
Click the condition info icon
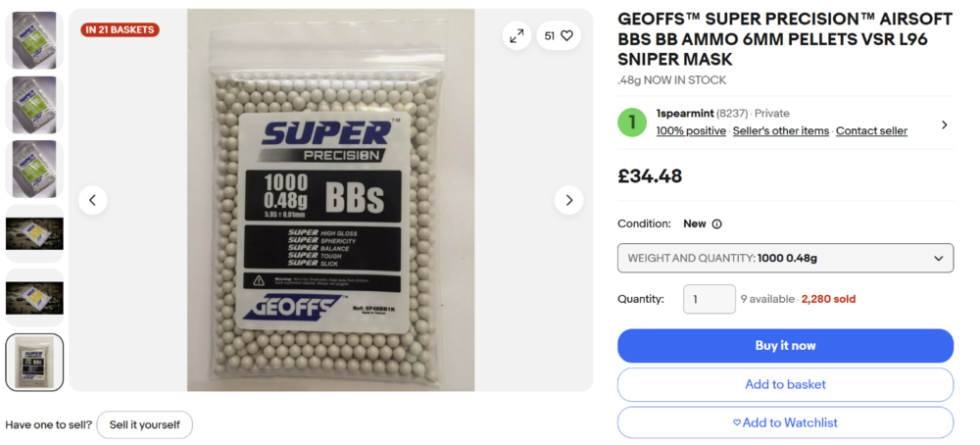pyautogui.click(x=716, y=223)
